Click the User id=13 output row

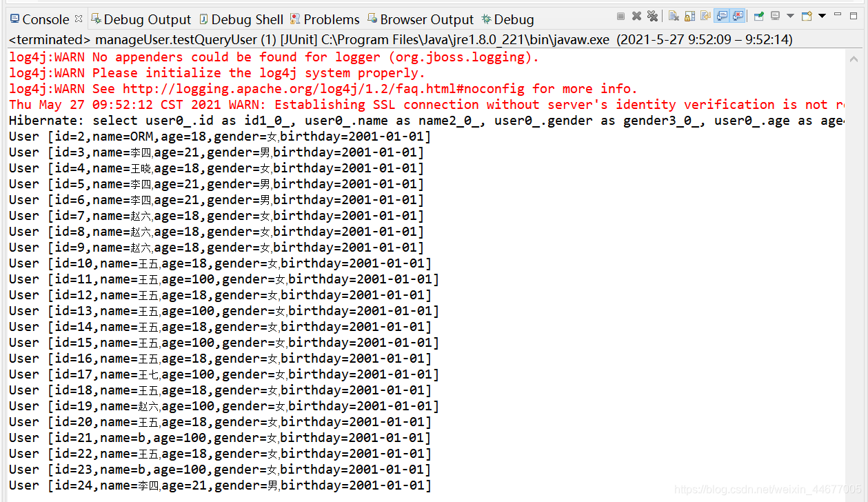224,311
